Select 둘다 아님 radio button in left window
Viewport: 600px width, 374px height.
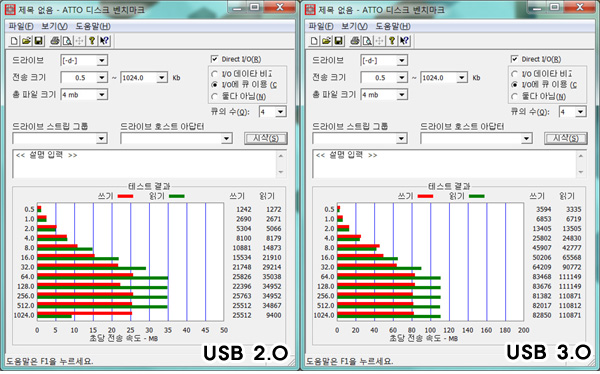[215, 96]
